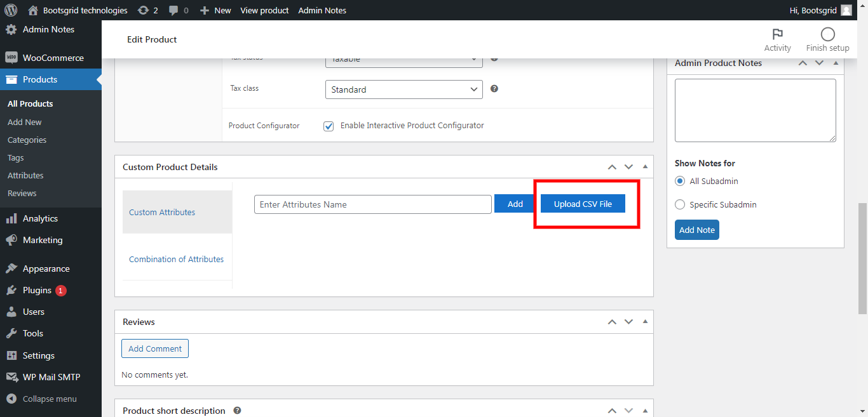
Task: Click the Marketing megaphone icon
Action: 11,240
